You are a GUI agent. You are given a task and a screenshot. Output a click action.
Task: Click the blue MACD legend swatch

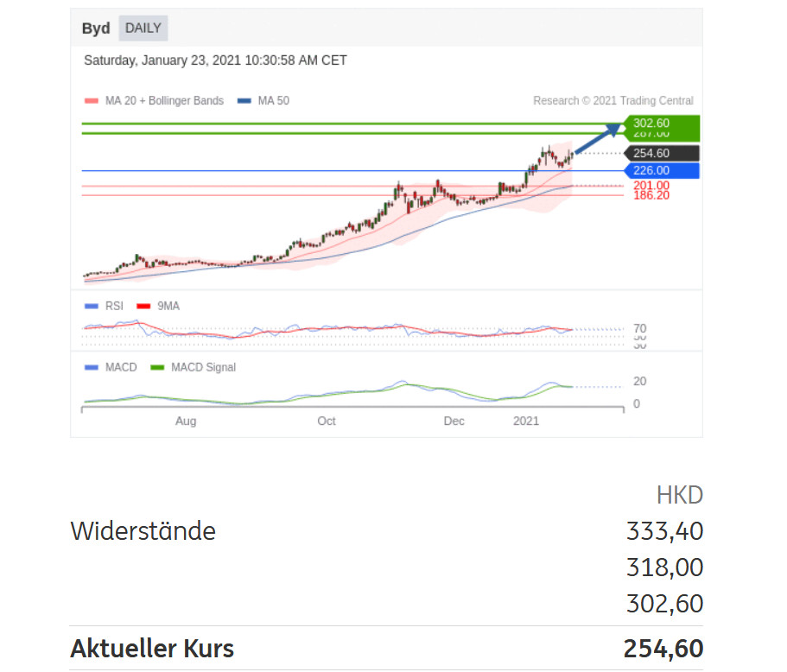point(92,367)
